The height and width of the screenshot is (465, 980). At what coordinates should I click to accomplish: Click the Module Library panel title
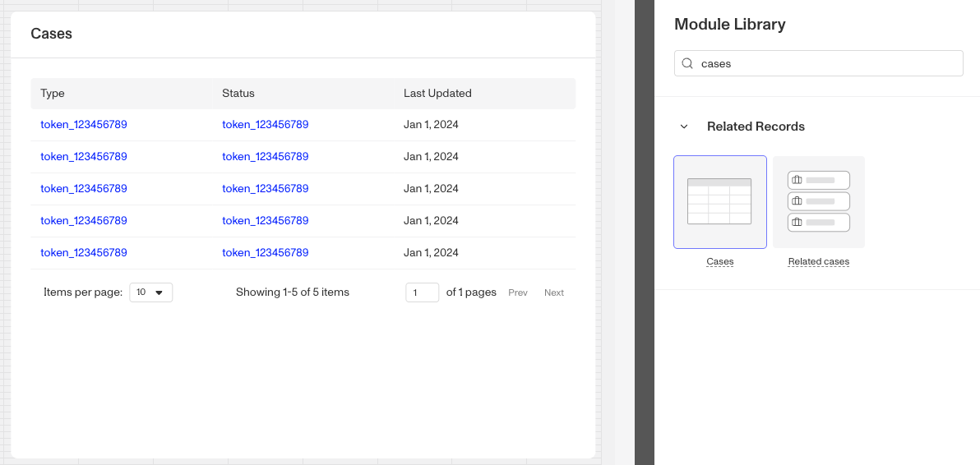(x=730, y=25)
